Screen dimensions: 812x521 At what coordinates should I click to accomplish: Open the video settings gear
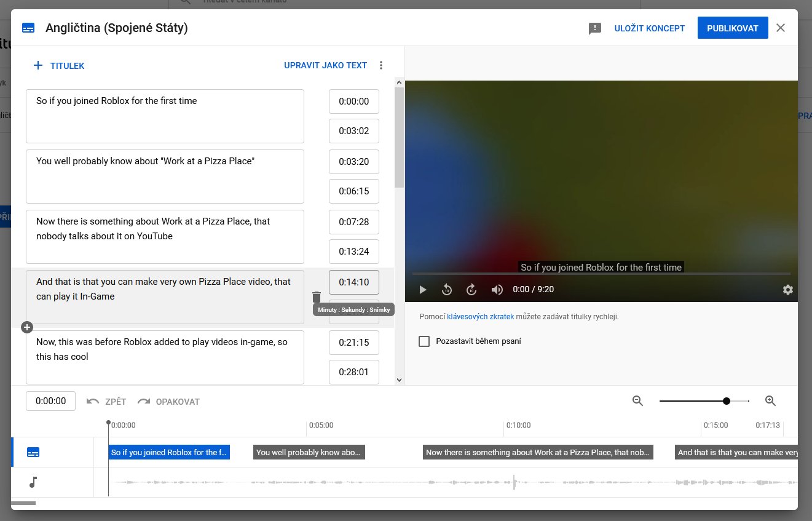click(x=787, y=290)
